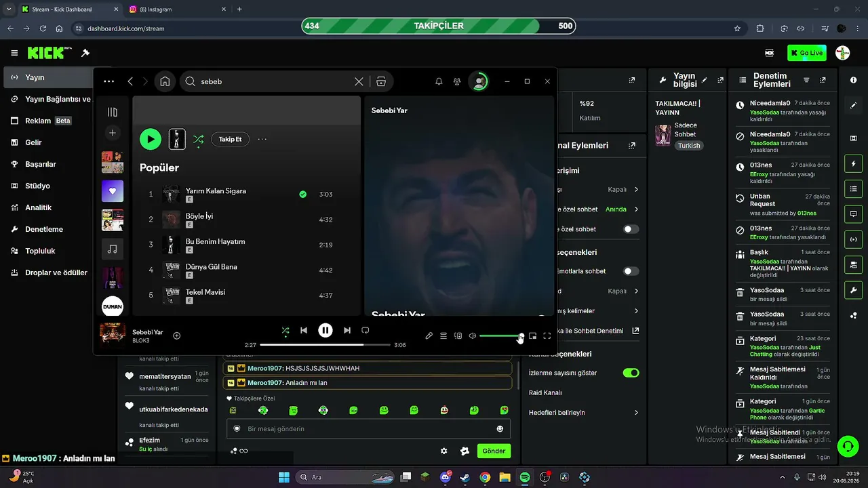
Task: Click green saved checkmark on Yarım Kalan Sigara
Action: pyautogui.click(x=303, y=195)
